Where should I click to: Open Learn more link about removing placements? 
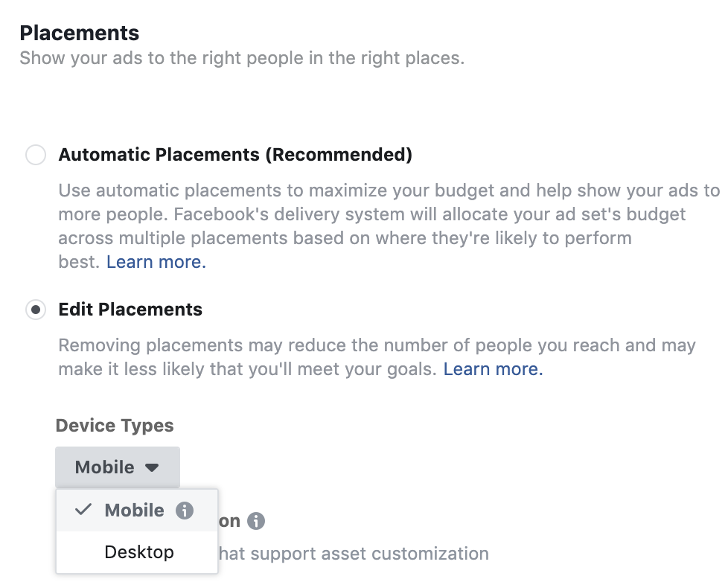[493, 369]
